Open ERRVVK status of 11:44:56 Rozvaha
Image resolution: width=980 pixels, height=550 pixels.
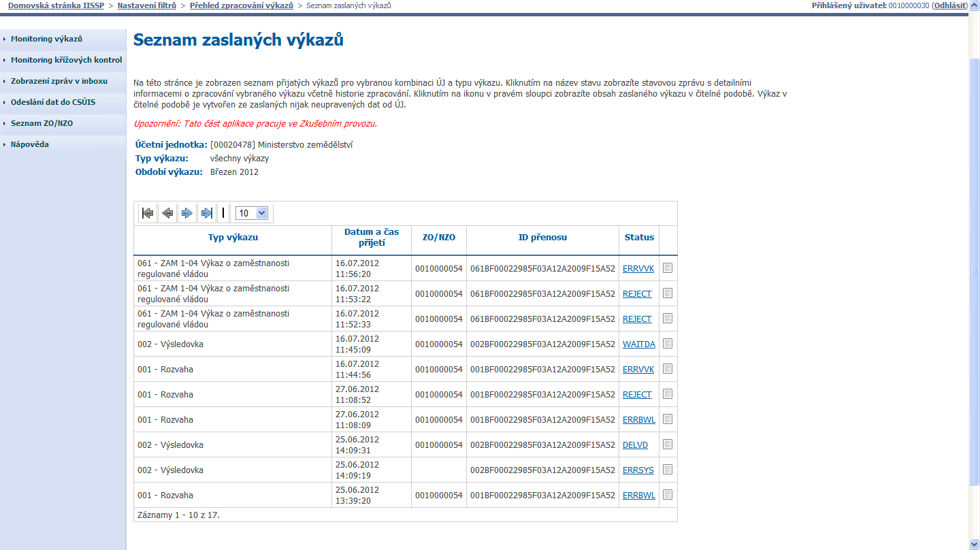coord(638,370)
